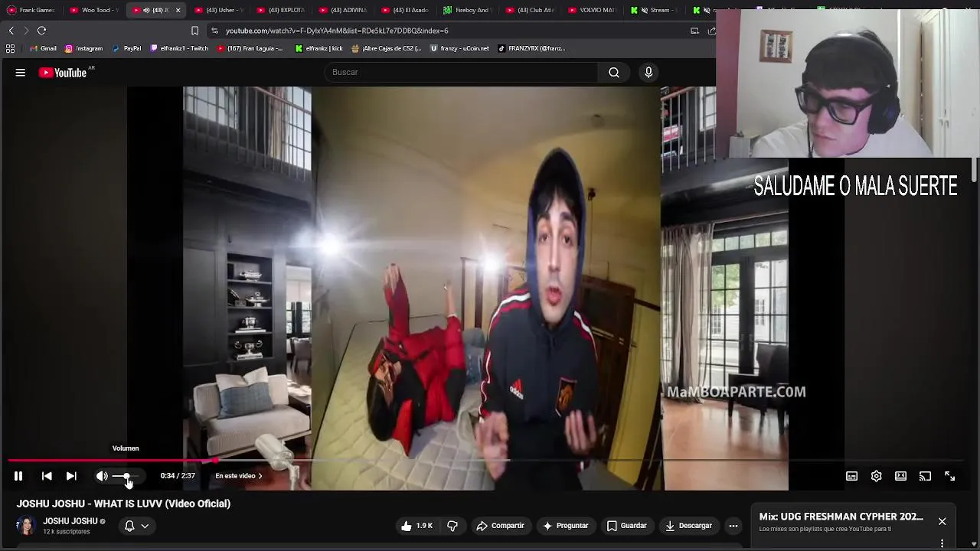Open the JOSHU JOSHU channel name link

click(x=70, y=521)
